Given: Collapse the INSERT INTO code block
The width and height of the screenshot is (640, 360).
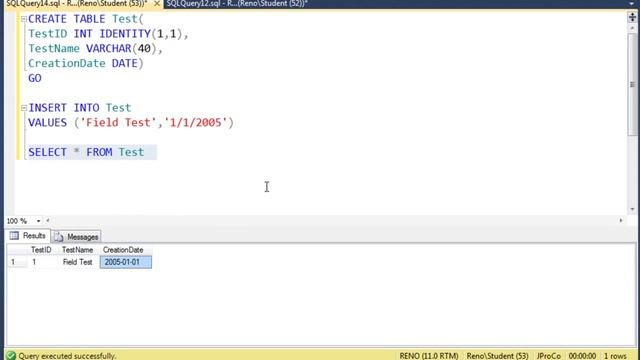Looking at the screenshot, I should coord(24,108).
